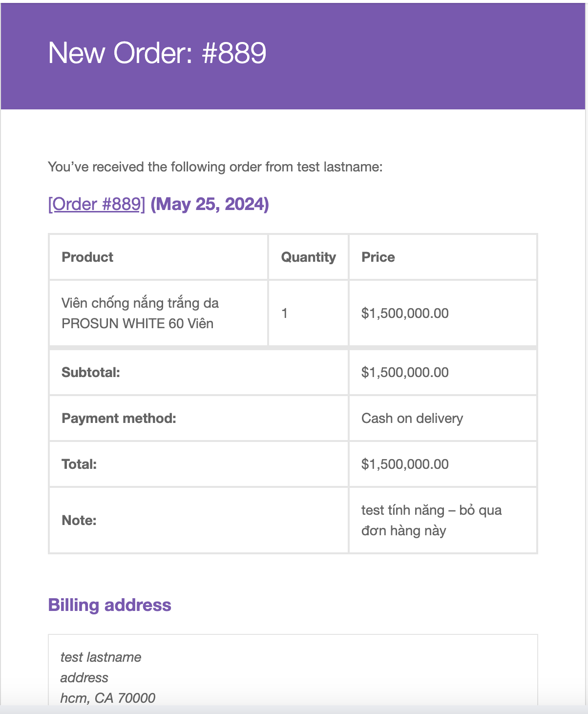Screen dimensions: 588x714
Task: Click the Subtotal amount value
Action: tap(405, 372)
